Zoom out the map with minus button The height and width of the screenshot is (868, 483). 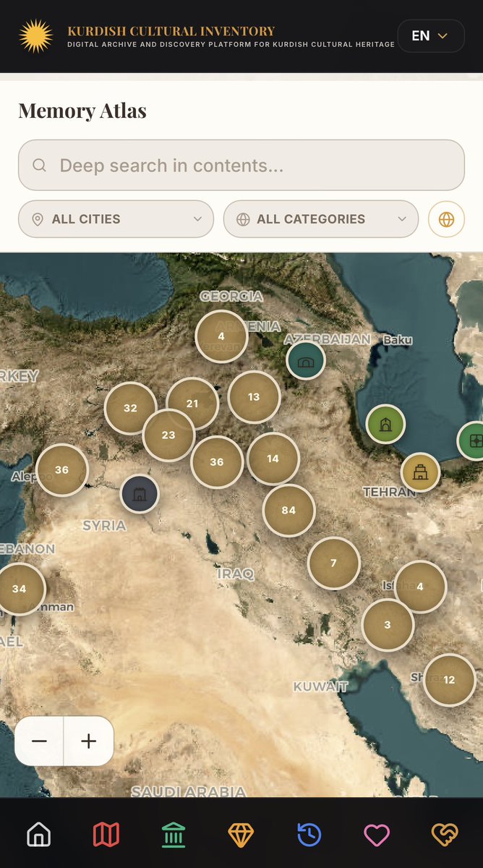pos(39,741)
